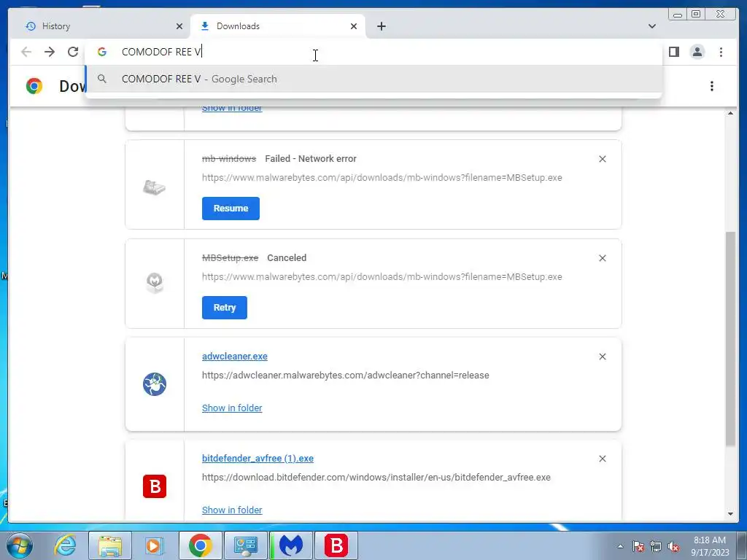Click the Chrome logo on Downloads page

(x=34, y=86)
